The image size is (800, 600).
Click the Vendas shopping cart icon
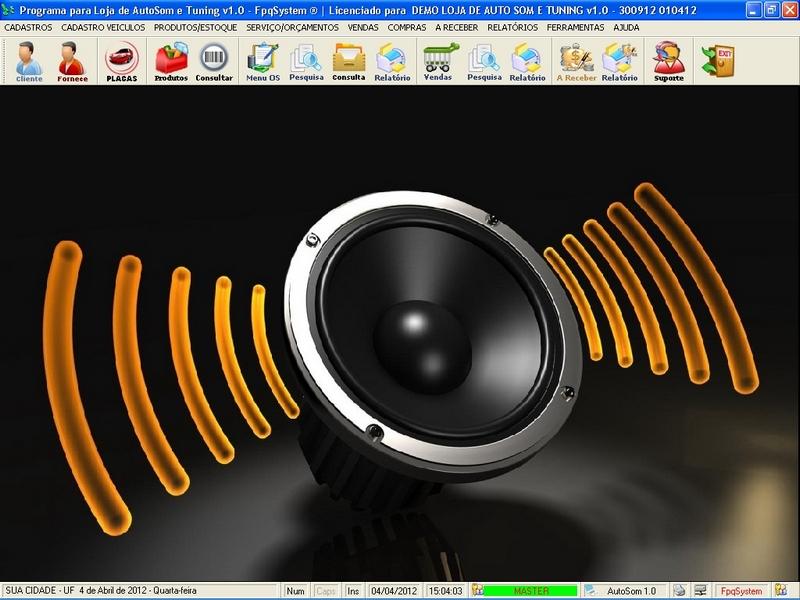[x=437, y=61]
